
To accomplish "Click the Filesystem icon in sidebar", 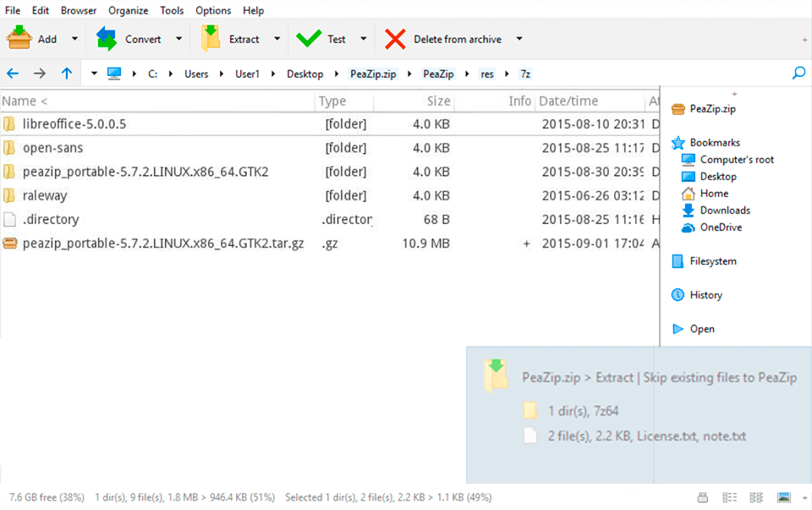I will pos(678,261).
